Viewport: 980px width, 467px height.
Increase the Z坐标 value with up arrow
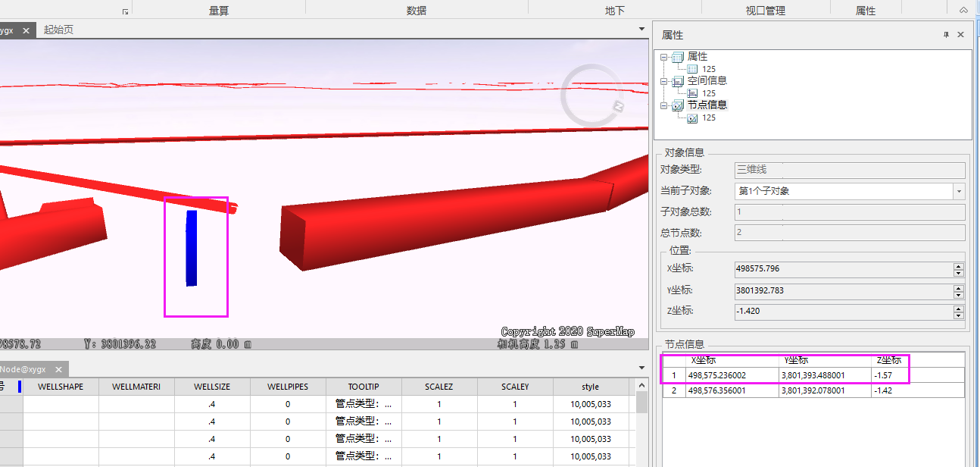coord(959,308)
